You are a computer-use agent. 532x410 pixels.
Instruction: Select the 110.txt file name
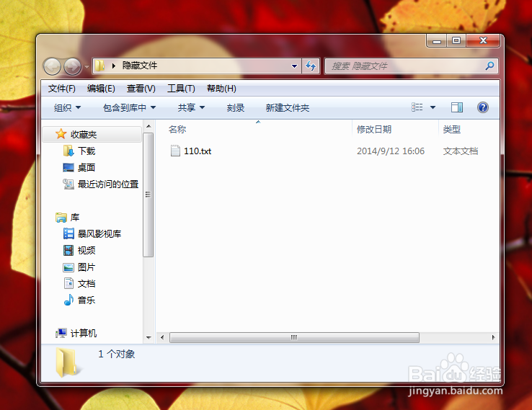pyautogui.click(x=198, y=151)
